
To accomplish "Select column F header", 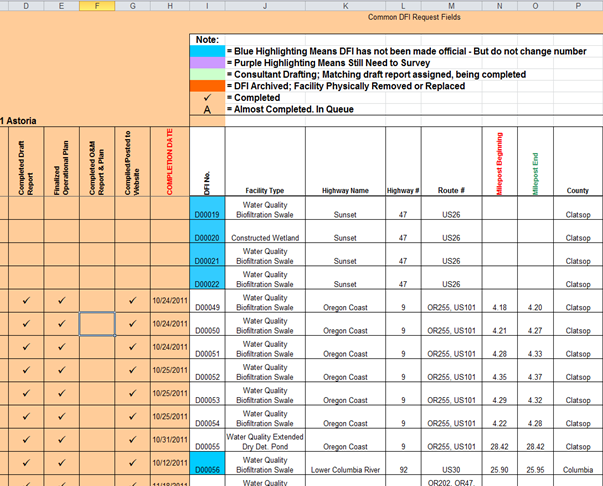I will (97, 5).
